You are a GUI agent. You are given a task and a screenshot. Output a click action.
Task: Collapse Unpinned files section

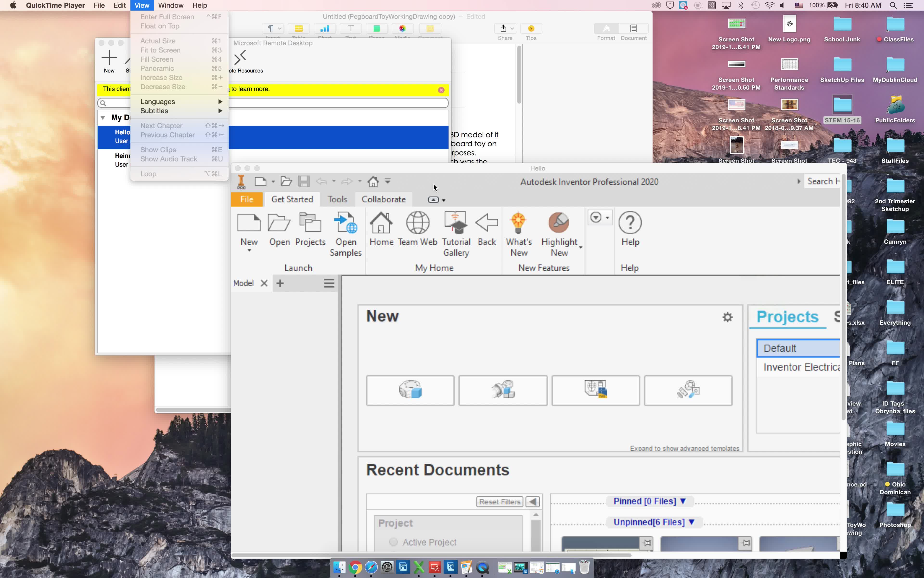click(x=691, y=522)
